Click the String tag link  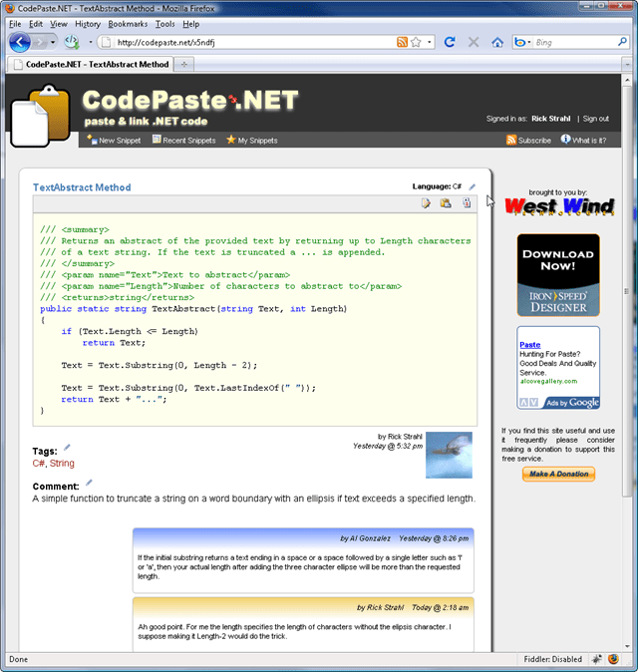[x=62, y=464]
